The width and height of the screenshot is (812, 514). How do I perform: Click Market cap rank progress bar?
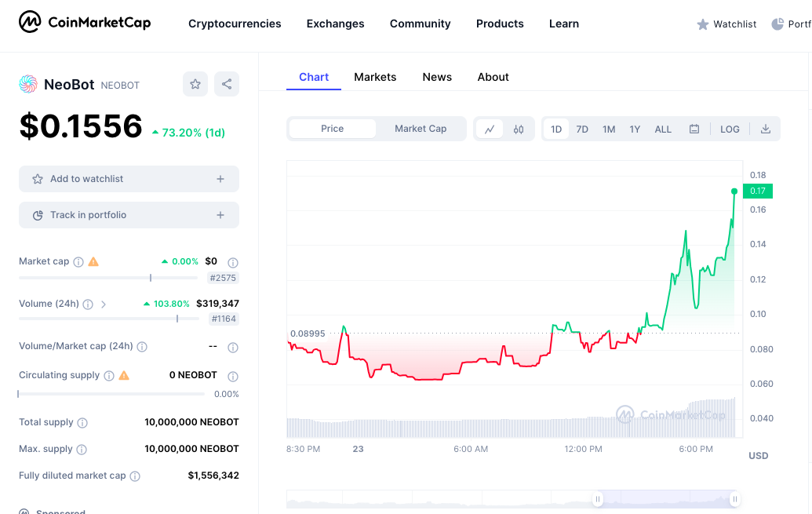coord(108,278)
